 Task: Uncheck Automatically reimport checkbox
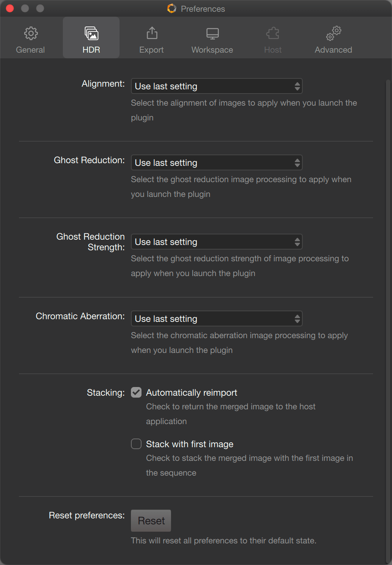tap(136, 392)
